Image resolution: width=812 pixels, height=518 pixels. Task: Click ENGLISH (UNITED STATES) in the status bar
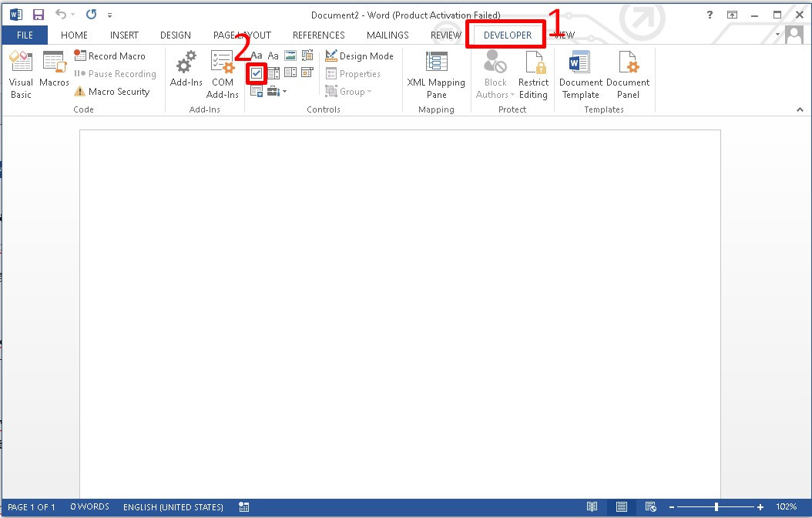pyautogui.click(x=173, y=506)
